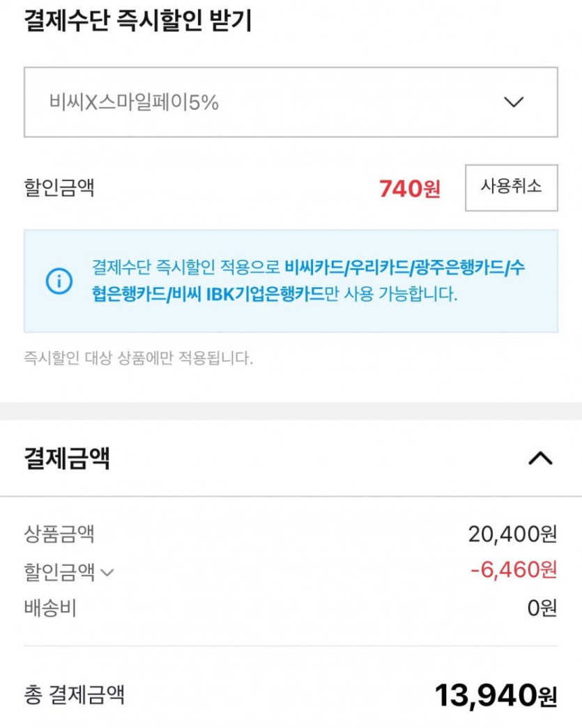This screenshot has height=728, width=582.
Task: Click the 상품금액 row label
Action: click(59, 534)
